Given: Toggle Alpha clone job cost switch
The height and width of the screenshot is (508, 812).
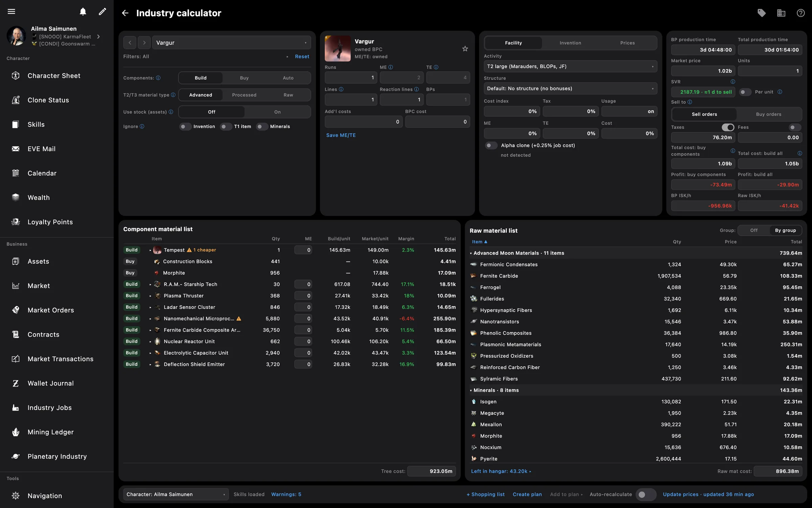Looking at the screenshot, I should (x=491, y=145).
